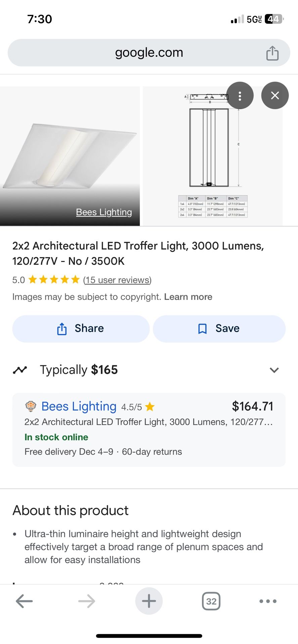Open the 15 user reviews link

point(117,280)
